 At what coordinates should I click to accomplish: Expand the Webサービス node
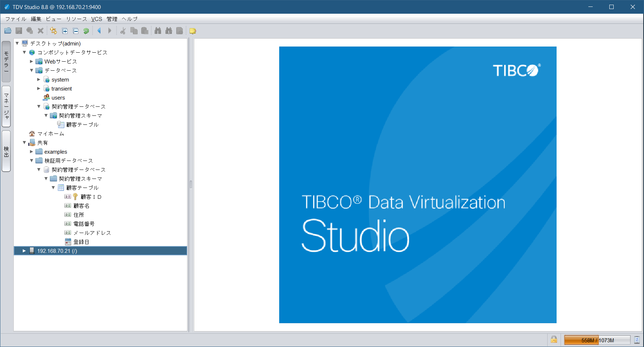click(x=31, y=61)
